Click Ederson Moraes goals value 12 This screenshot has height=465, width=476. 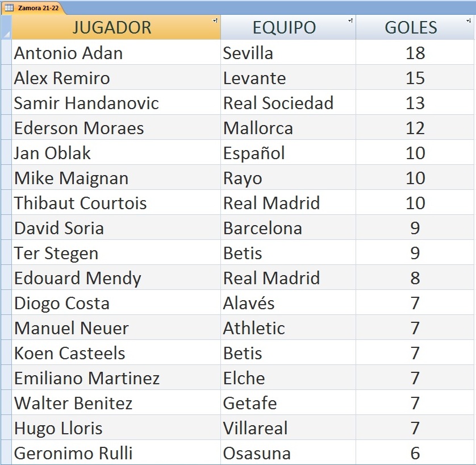[x=415, y=127]
